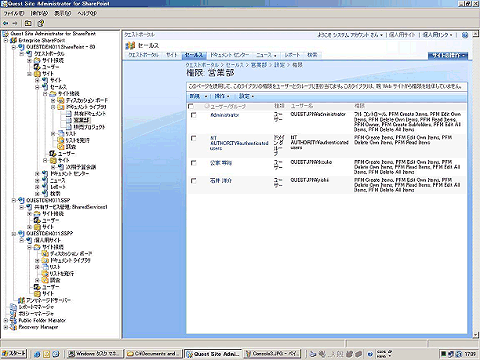The height and width of the screenshot is (360, 480).
Task: Switch to the レポート navigation tab
Action: point(292,55)
